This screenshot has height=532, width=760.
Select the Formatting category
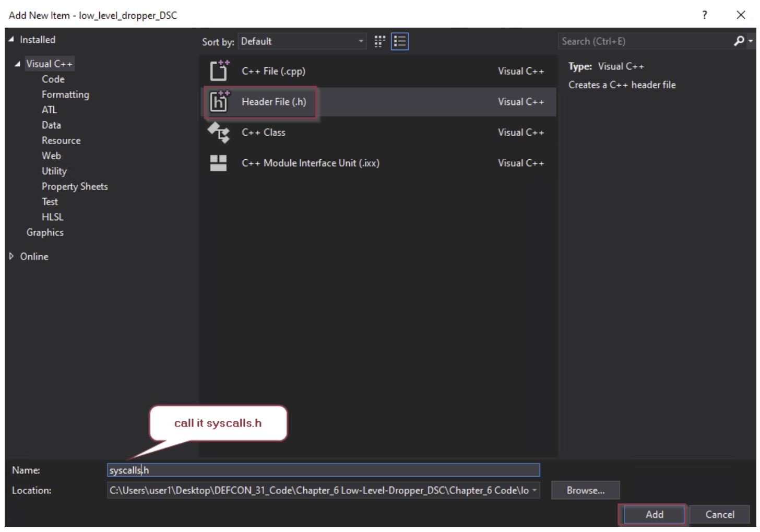[x=65, y=94]
